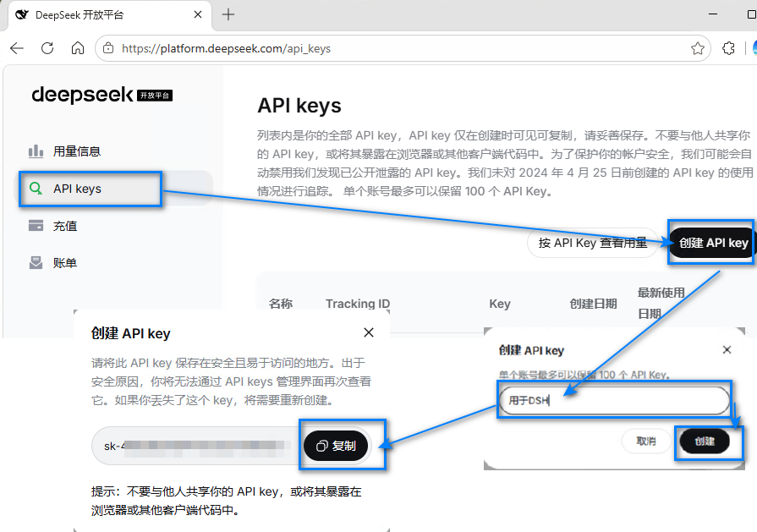Click the 创建日期 column header
This screenshot has height=532, width=757.
pyautogui.click(x=594, y=304)
